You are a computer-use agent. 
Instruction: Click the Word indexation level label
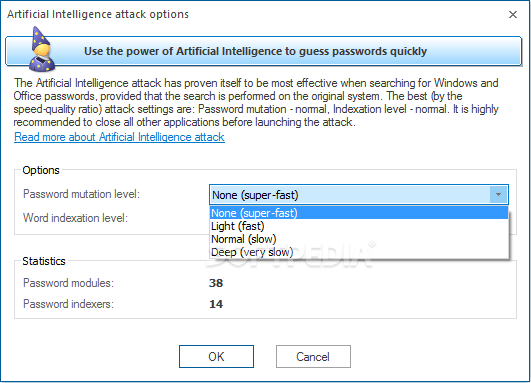75,218
